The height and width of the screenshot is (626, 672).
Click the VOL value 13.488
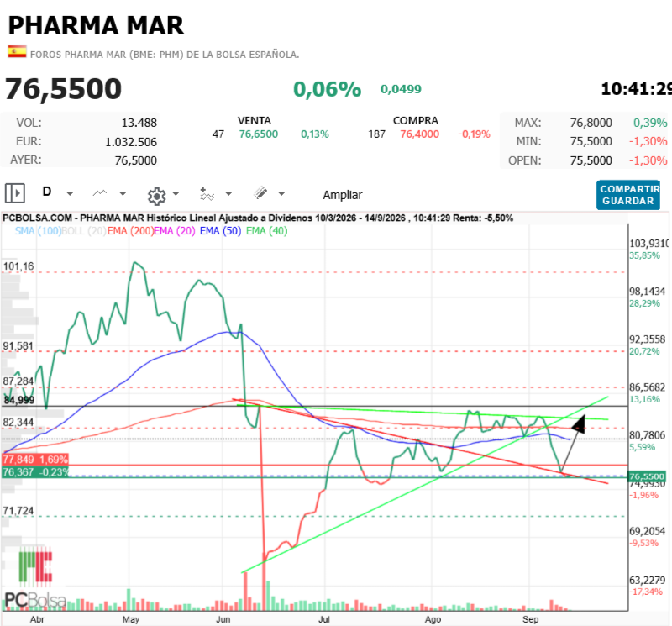[x=139, y=123]
